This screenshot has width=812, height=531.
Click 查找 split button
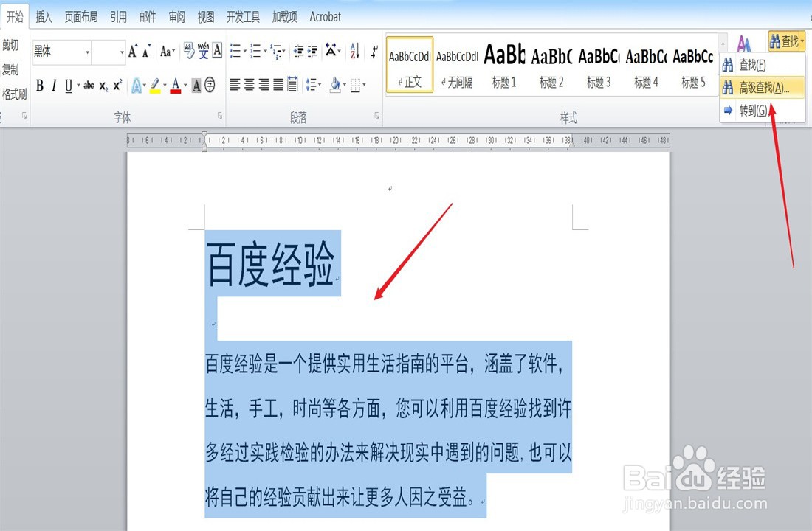pyautogui.click(x=786, y=41)
